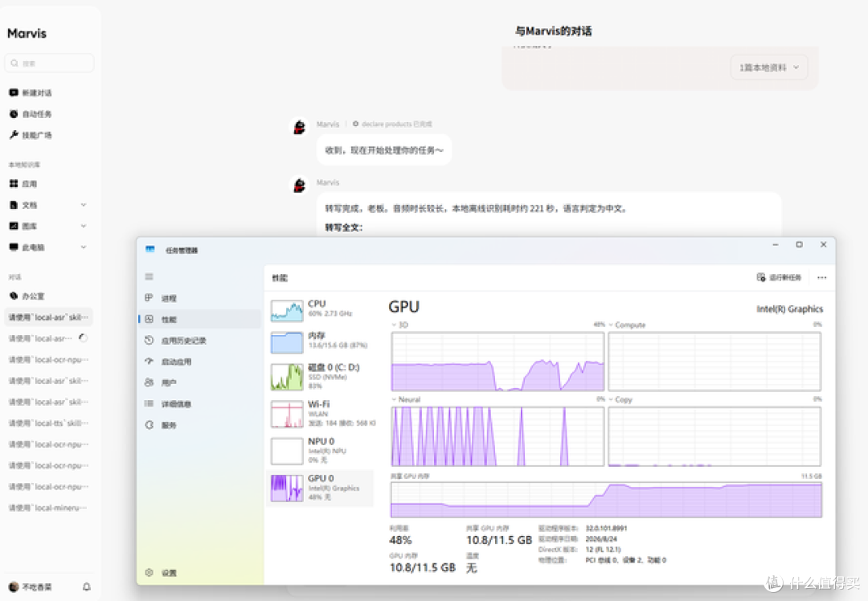Image resolution: width=868 pixels, height=601 pixels.
Task: Expand the 图库 section chevron
Action: (x=84, y=226)
